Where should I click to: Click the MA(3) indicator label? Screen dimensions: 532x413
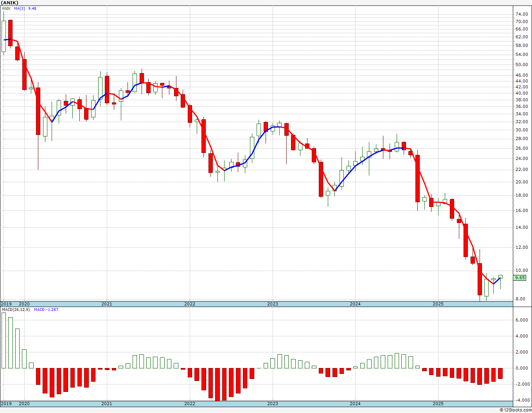20,8
